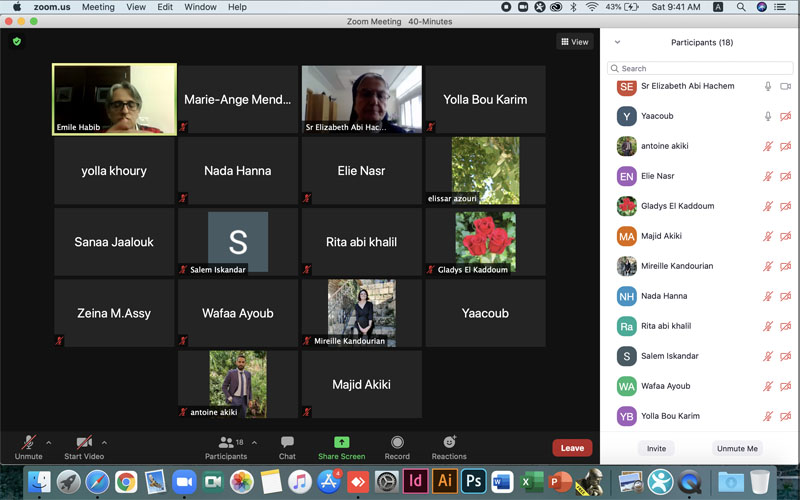This screenshot has width=800, height=500.
Task: Open the zoom.us application menu
Action: [x=52, y=7]
